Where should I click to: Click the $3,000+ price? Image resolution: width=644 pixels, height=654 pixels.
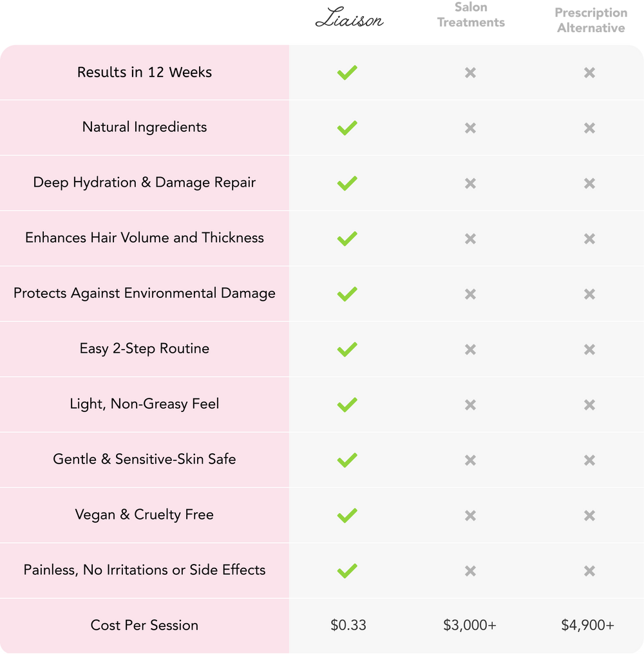pos(470,625)
